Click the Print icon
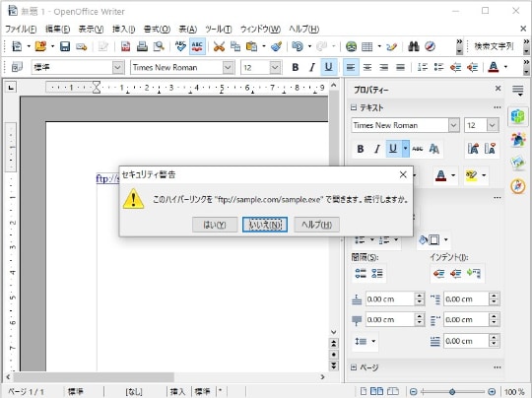Viewport: 532px width, 398px height. click(x=142, y=46)
